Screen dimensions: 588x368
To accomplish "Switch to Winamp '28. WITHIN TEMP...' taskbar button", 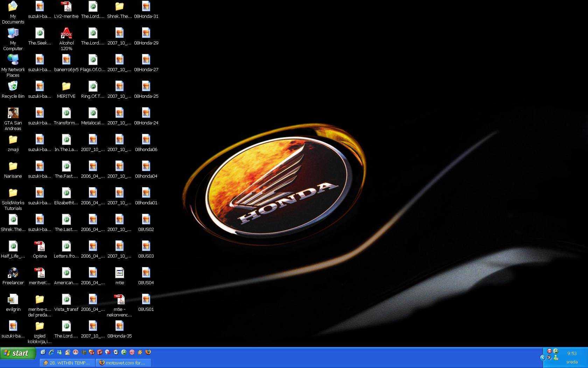I will (x=68, y=363).
